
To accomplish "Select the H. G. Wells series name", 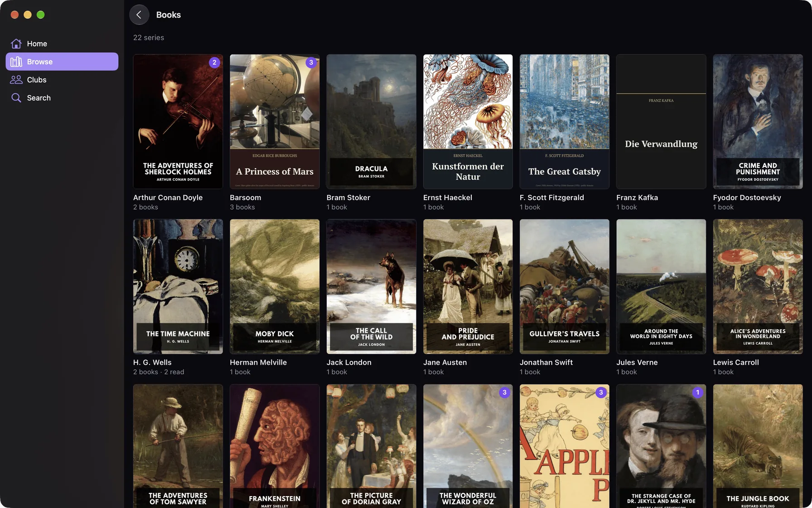I will coord(152,362).
